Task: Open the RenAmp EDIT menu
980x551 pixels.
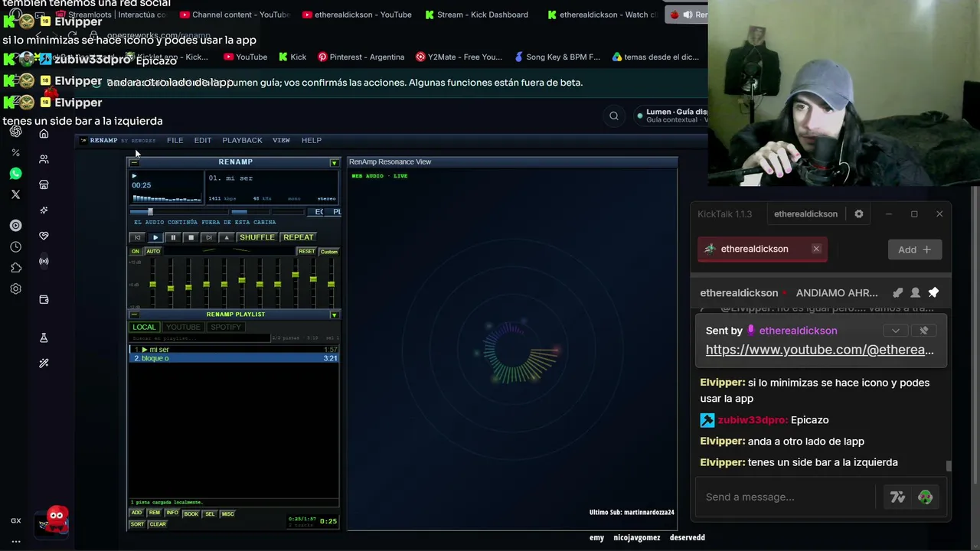Action: pyautogui.click(x=203, y=140)
